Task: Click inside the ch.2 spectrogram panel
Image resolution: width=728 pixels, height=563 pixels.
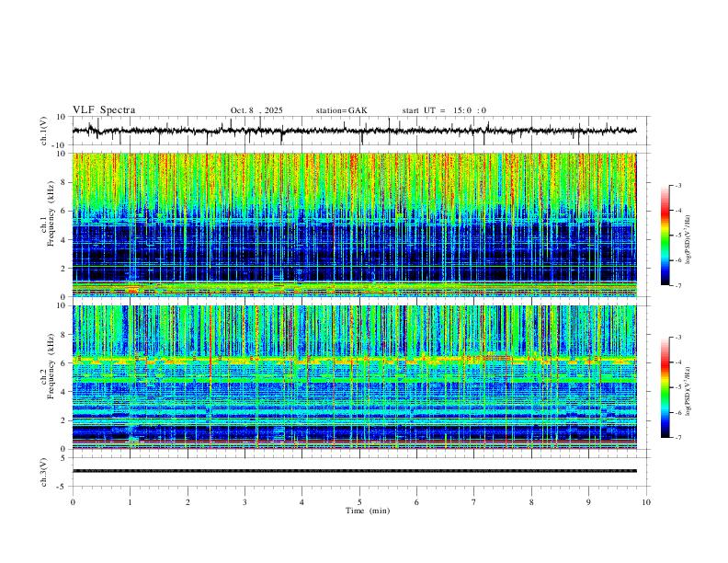Action: pyautogui.click(x=354, y=377)
